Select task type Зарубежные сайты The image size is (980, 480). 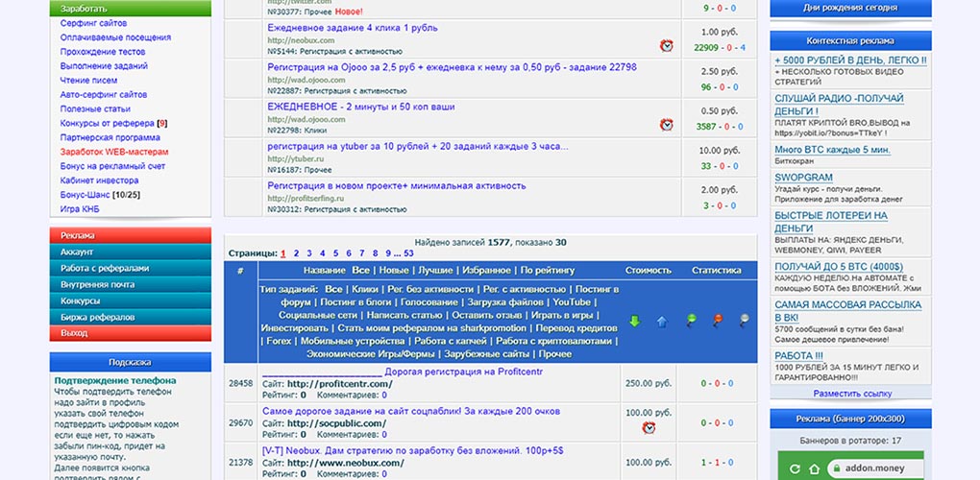[x=489, y=354]
